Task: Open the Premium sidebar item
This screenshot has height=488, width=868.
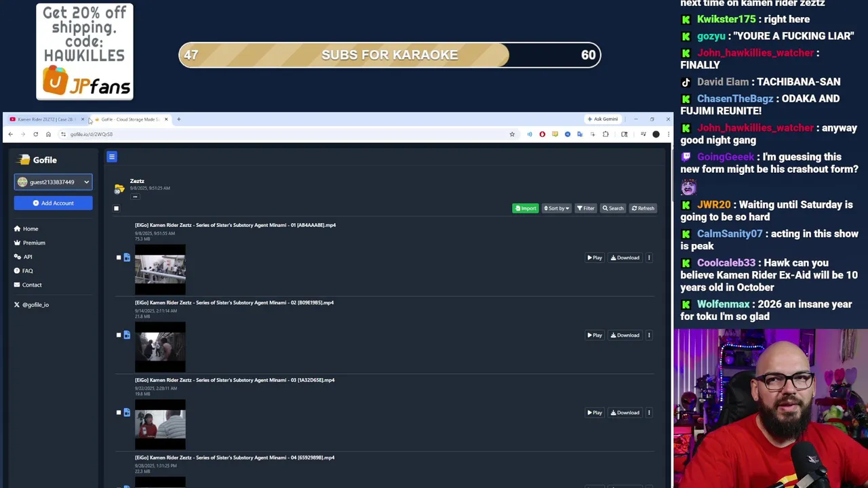Action: tap(30, 243)
